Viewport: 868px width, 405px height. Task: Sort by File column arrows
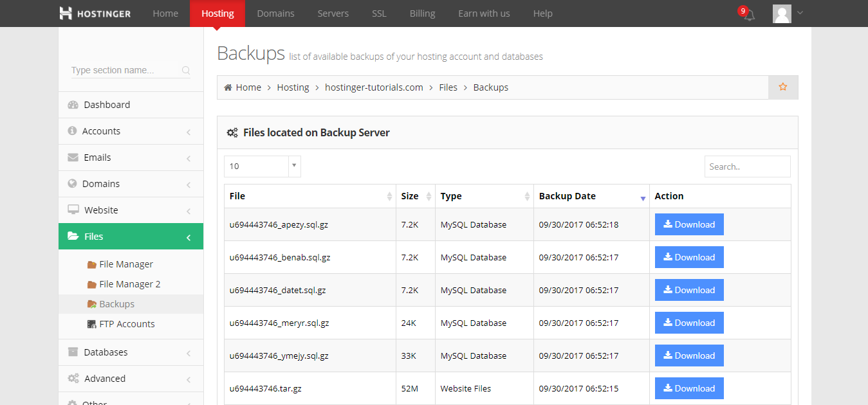click(x=389, y=197)
